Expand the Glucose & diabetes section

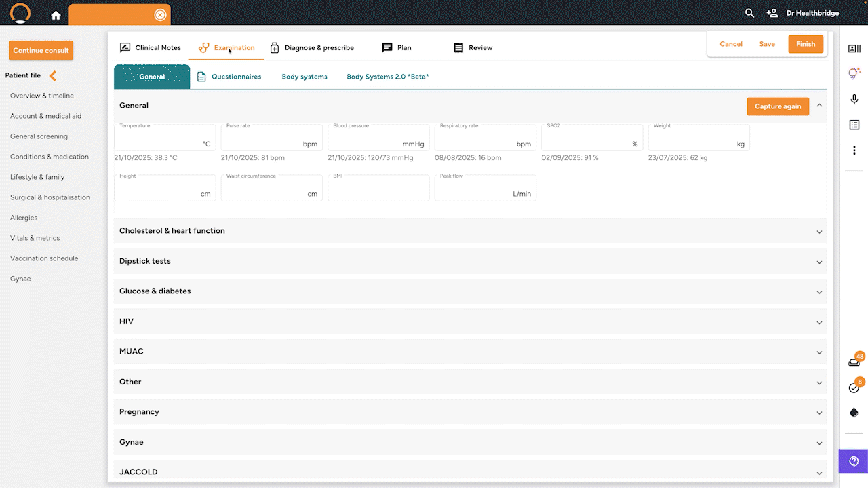pyautogui.click(x=471, y=291)
